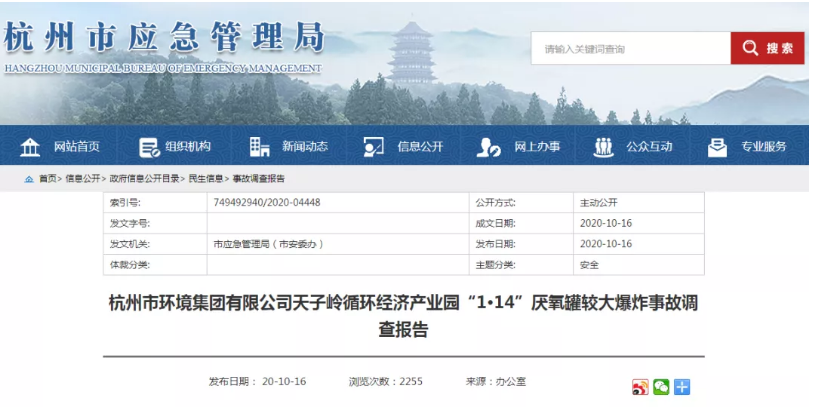The width and height of the screenshot is (819, 413).
Task: Click the 公众互动 people icon
Action: 603,147
